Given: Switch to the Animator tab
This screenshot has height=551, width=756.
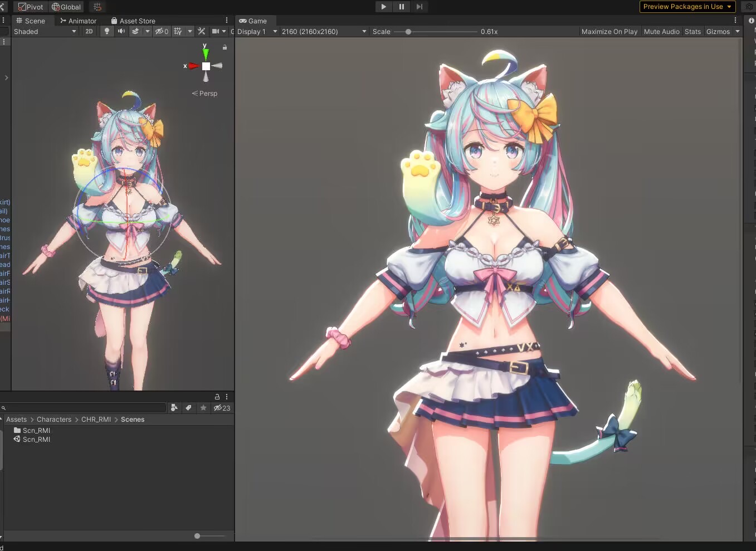Looking at the screenshot, I should (79, 21).
